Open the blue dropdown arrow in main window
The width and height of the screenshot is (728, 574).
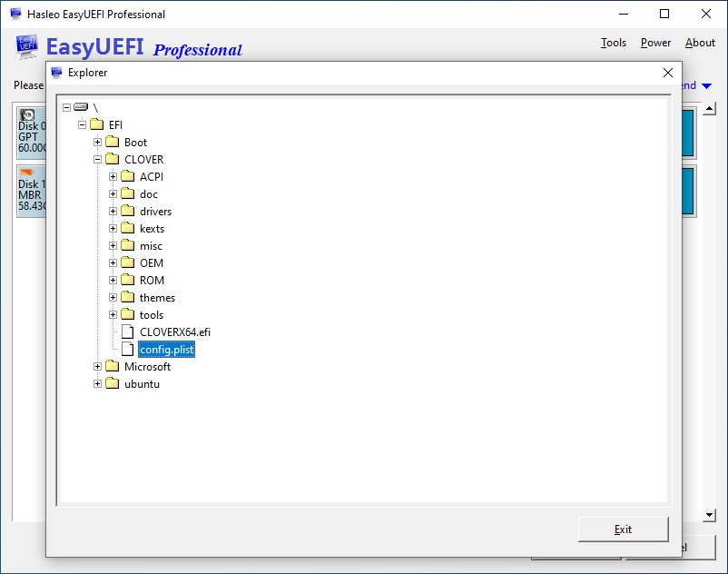point(706,85)
